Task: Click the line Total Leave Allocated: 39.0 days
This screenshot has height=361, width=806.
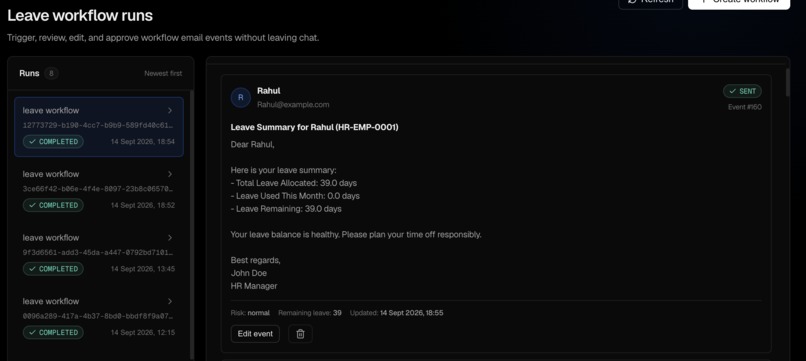Action: click(294, 183)
